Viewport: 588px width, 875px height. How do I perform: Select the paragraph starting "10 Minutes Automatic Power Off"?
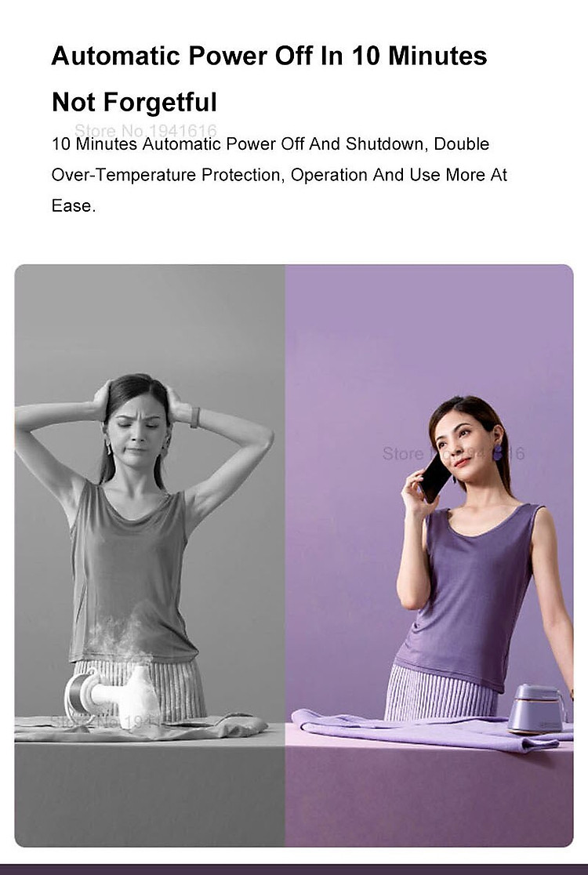pos(279,175)
